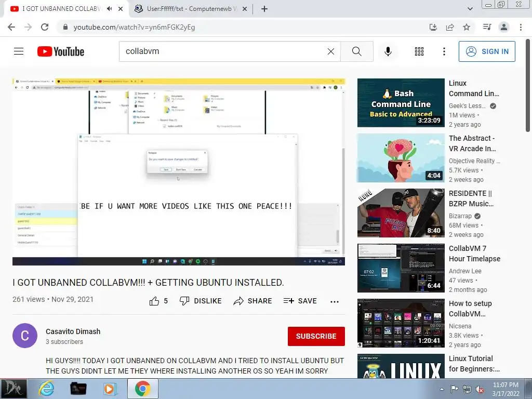The width and height of the screenshot is (532, 399).
Task: Close the I GOT UNBANNED COLLABVM tab
Action: (121, 9)
